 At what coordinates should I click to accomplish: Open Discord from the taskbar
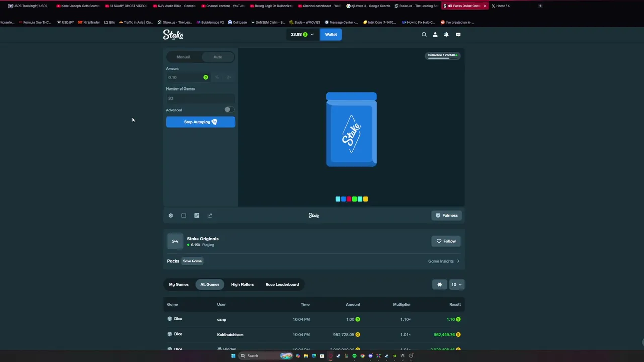[370, 356]
